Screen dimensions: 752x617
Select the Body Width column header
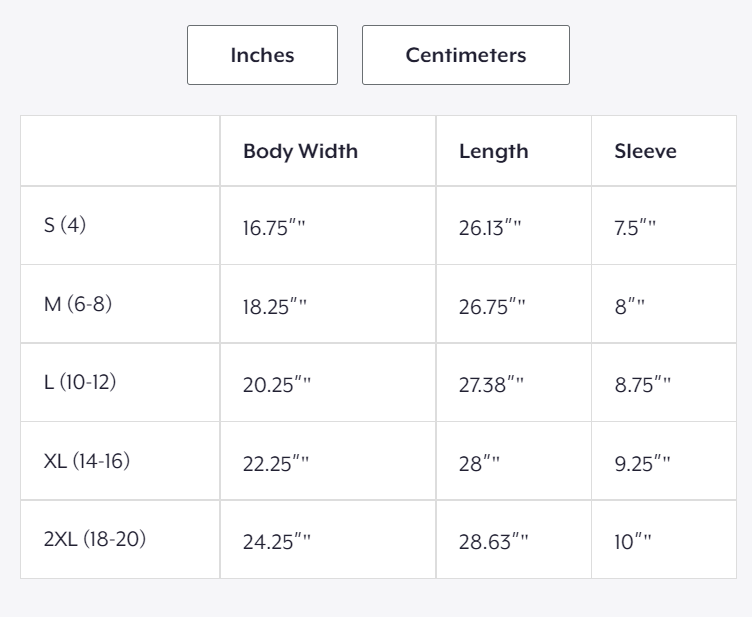pos(300,151)
